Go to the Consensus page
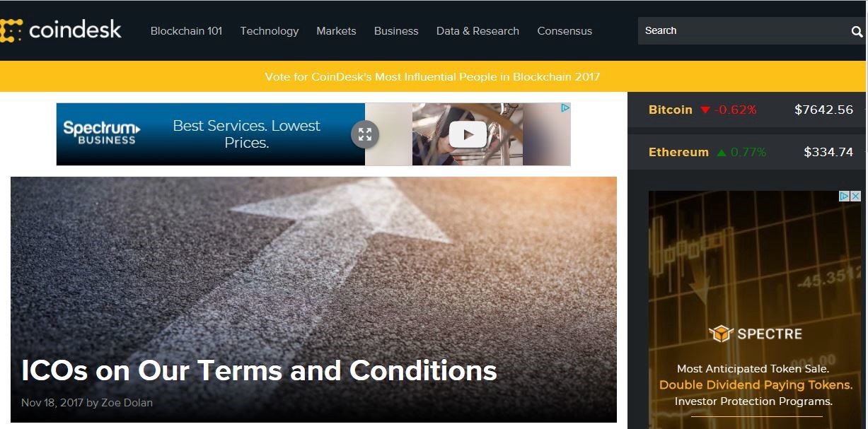868x429 pixels. pyautogui.click(x=565, y=31)
